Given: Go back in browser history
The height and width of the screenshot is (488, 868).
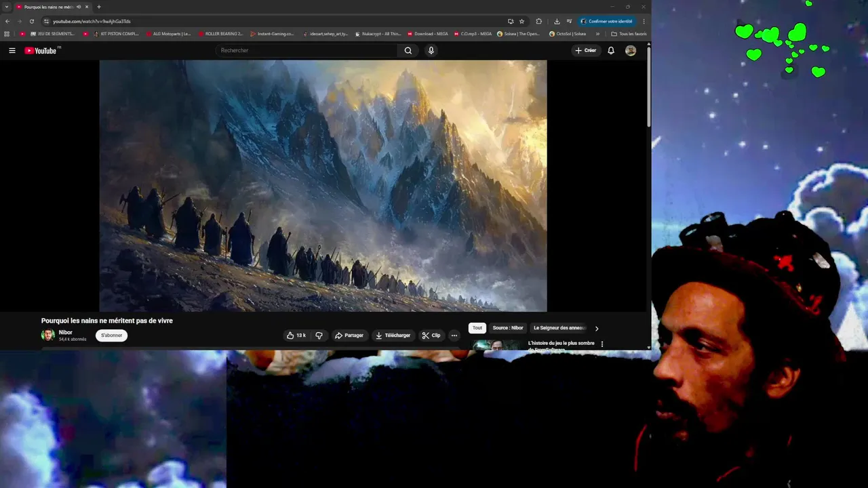Looking at the screenshot, I should pos(7,21).
